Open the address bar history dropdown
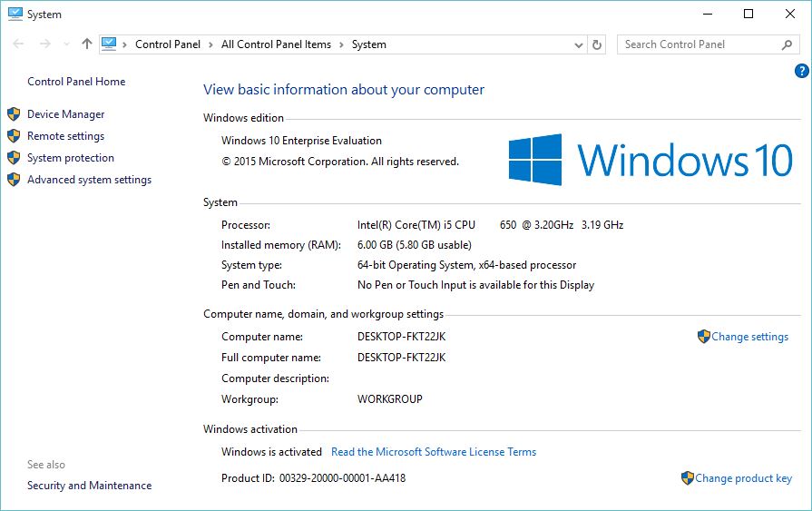Viewport: 812px width, 511px height. click(x=579, y=45)
